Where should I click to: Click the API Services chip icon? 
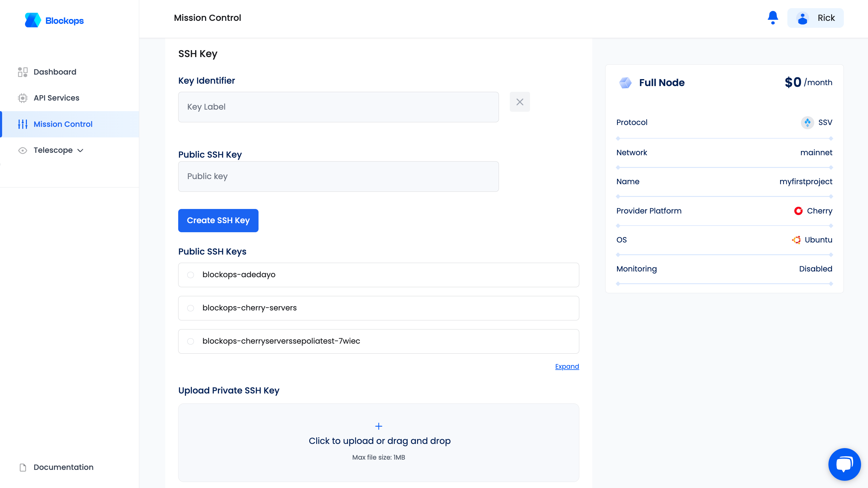(23, 98)
